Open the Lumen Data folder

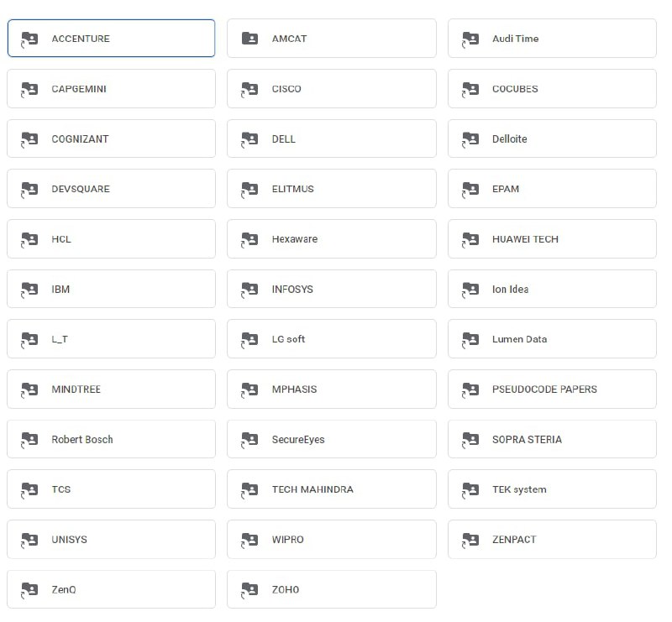(x=552, y=339)
